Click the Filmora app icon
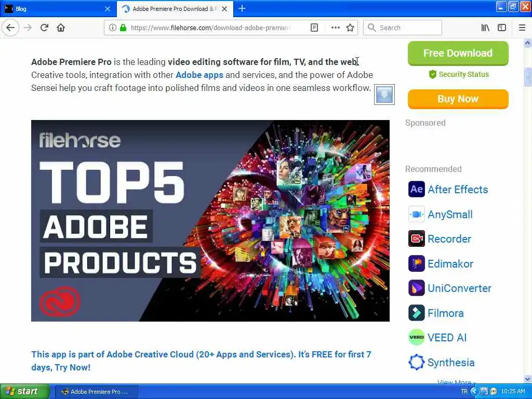The width and height of the screenshot is (532, 399). (x=416, y=313)
